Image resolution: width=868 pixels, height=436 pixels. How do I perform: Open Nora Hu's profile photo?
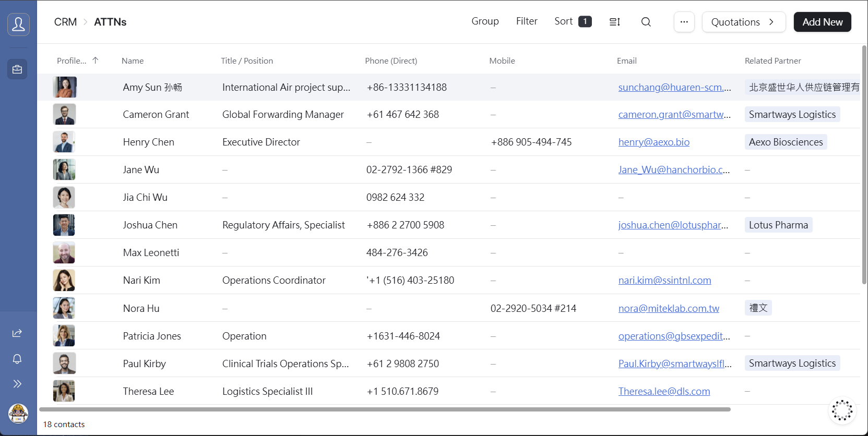pos(64,308)
